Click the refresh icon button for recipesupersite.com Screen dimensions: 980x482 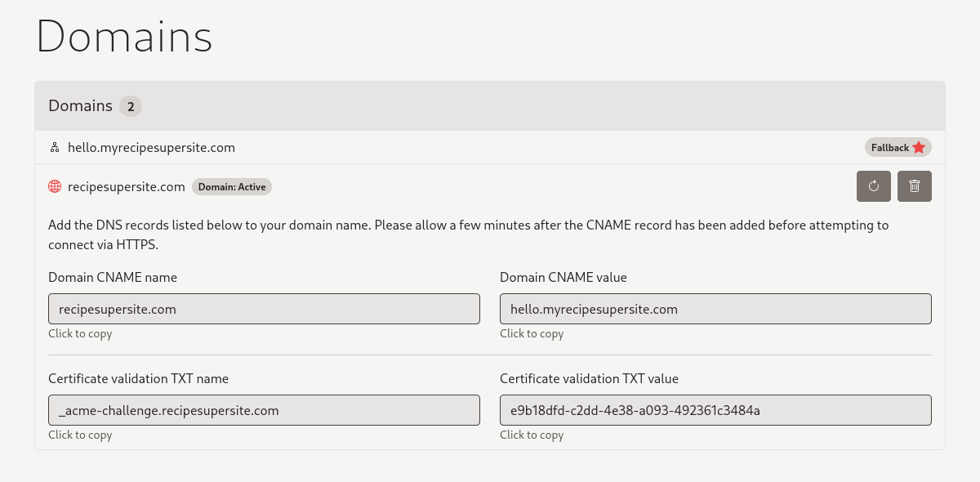coord(873,186)
